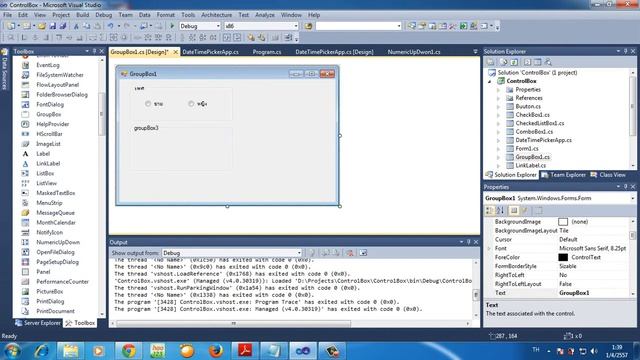This screenshot has width=640, height=360.
Task: Open CheckedListBox1.cs in Solution Explorer
Action: (540, 123)
